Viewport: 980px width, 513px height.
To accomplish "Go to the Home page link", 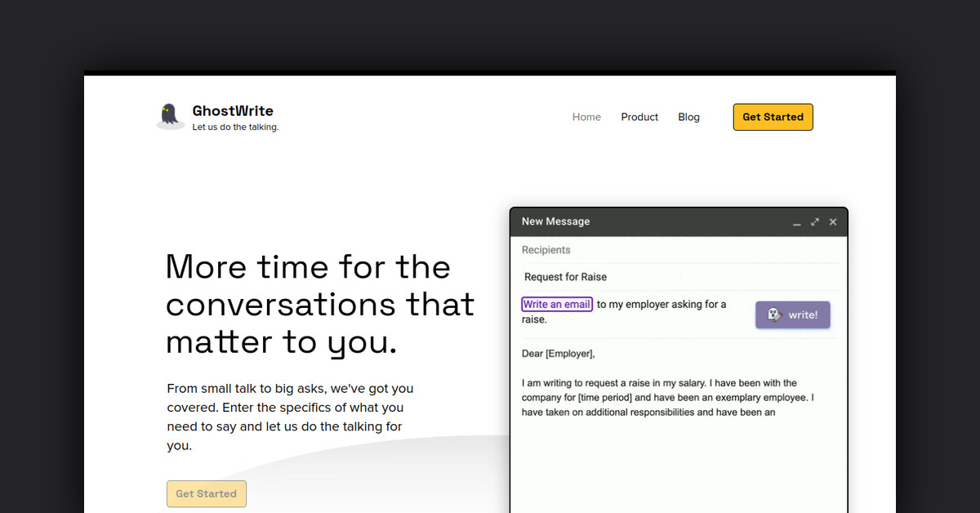I will click(x=586, y=117).
